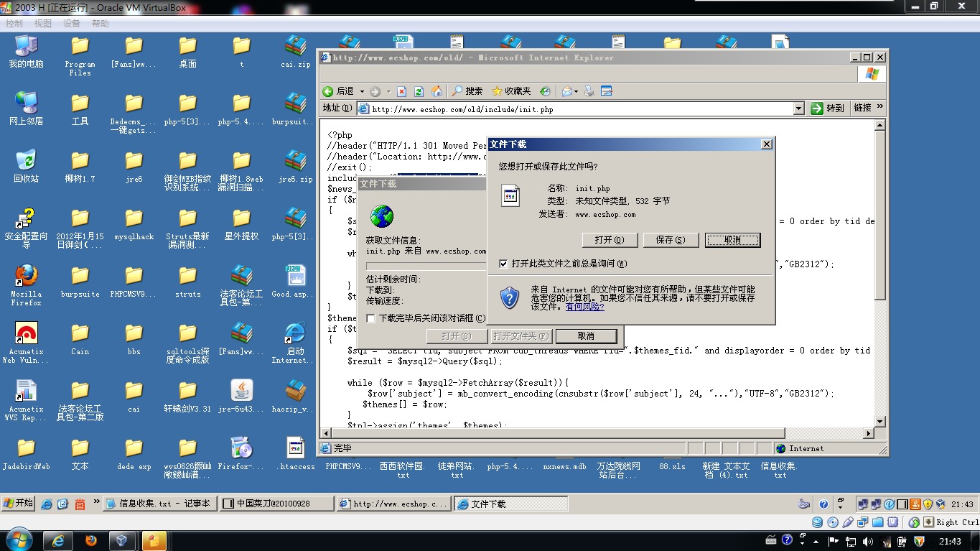
Task: Click Open (打开) in the file download dialog
Action: 609,240
